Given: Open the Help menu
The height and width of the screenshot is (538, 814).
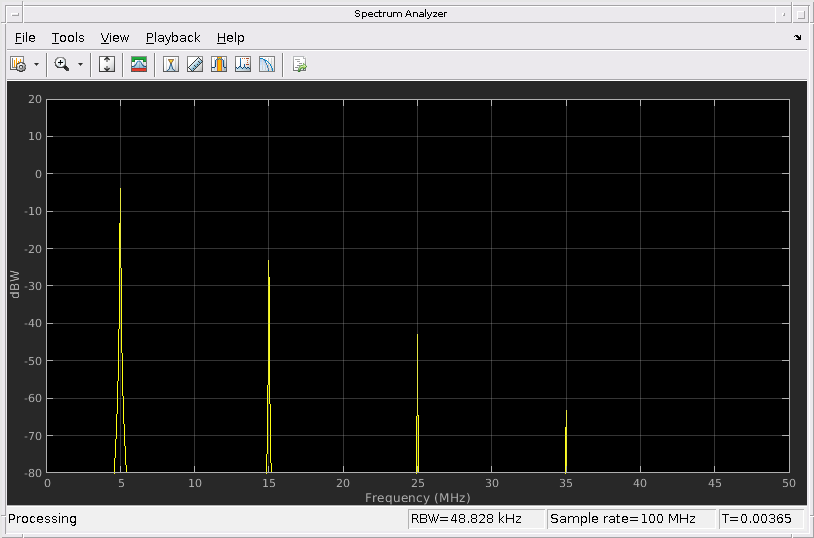Looking at the screenshot, I should point(230,38).
